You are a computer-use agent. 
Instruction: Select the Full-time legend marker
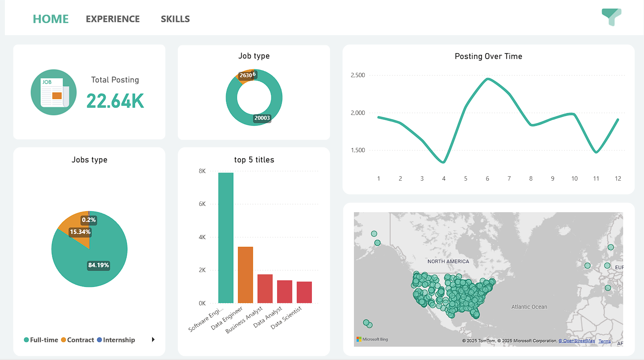click(27, 340)
